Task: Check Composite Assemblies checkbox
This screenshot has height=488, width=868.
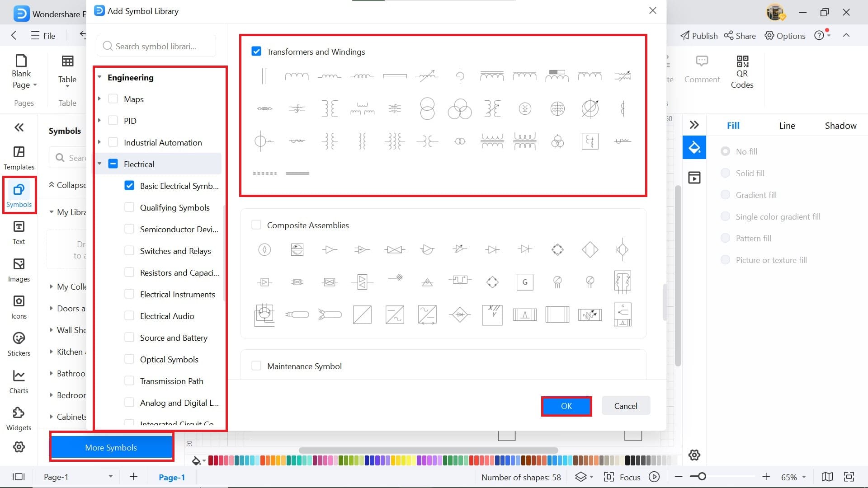Action: (x=256, y=225)
